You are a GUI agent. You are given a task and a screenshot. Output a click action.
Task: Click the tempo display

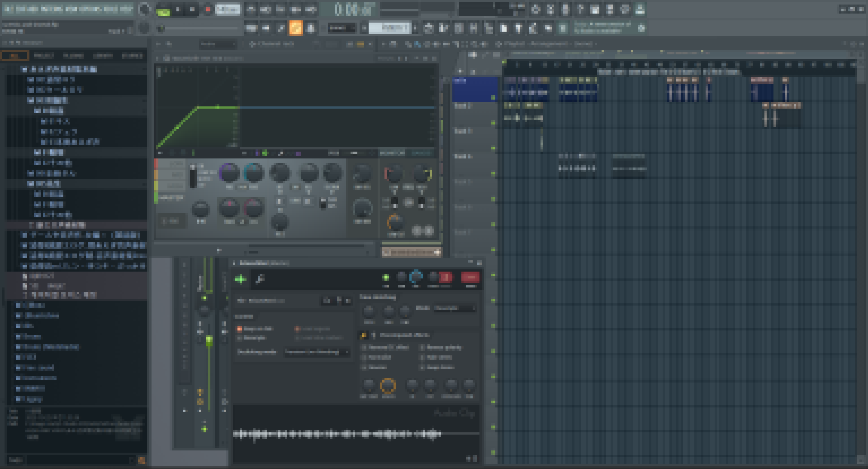pos(228,9)
